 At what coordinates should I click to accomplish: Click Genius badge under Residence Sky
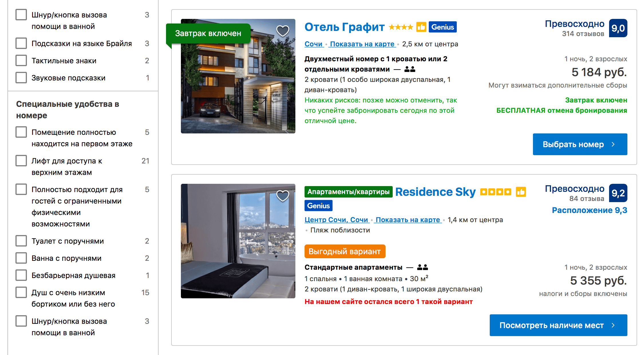(x=318, y=206)
